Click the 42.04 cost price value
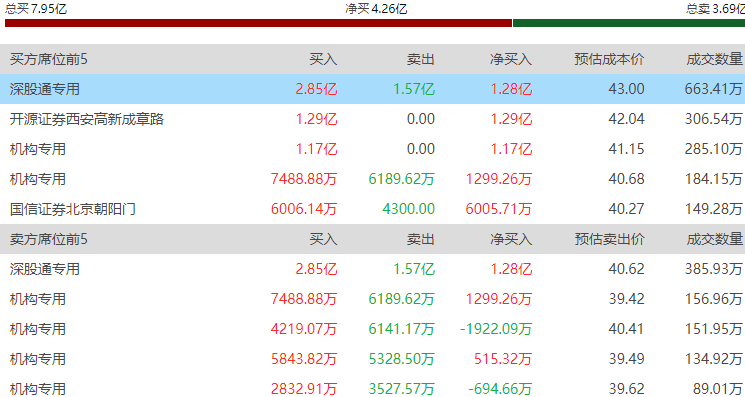This screenshot has width=745, height=397. point(627,119)
